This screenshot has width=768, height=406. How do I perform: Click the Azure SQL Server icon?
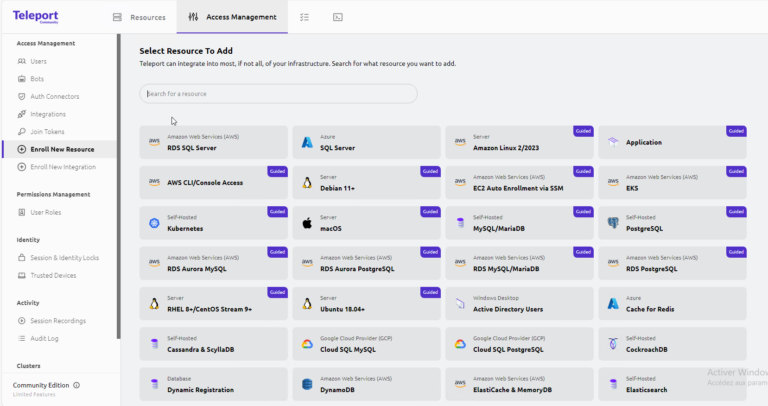[x=307, y=142]
